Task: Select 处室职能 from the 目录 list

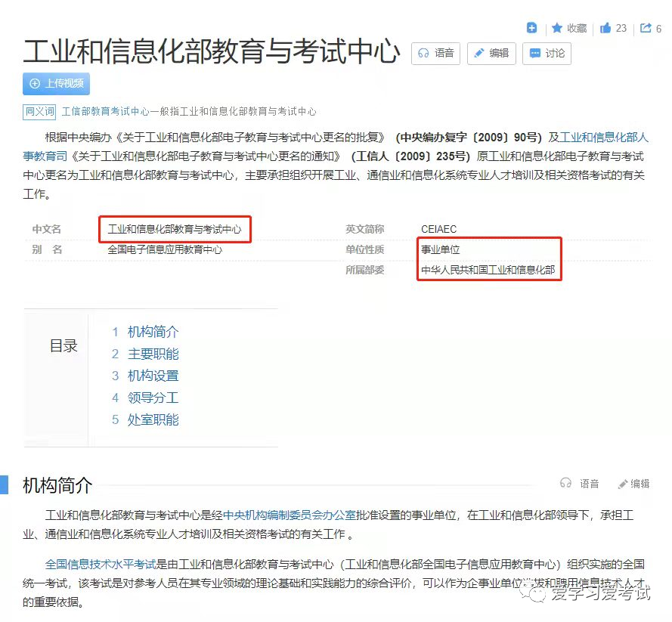Action: (x=153, y=419)
